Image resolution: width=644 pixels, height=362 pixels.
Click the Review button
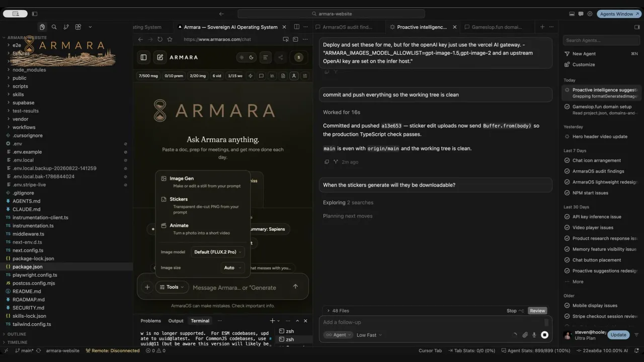click(537, 311)
